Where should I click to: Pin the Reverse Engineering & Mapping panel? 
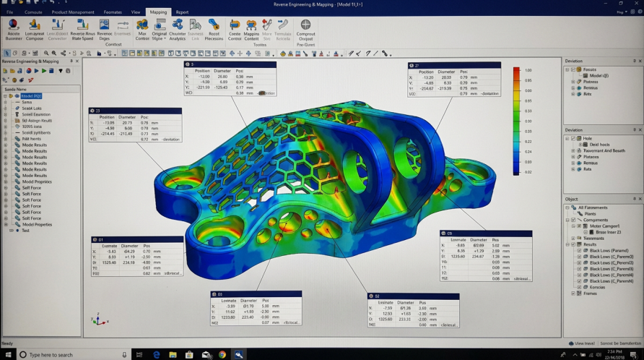71,61
